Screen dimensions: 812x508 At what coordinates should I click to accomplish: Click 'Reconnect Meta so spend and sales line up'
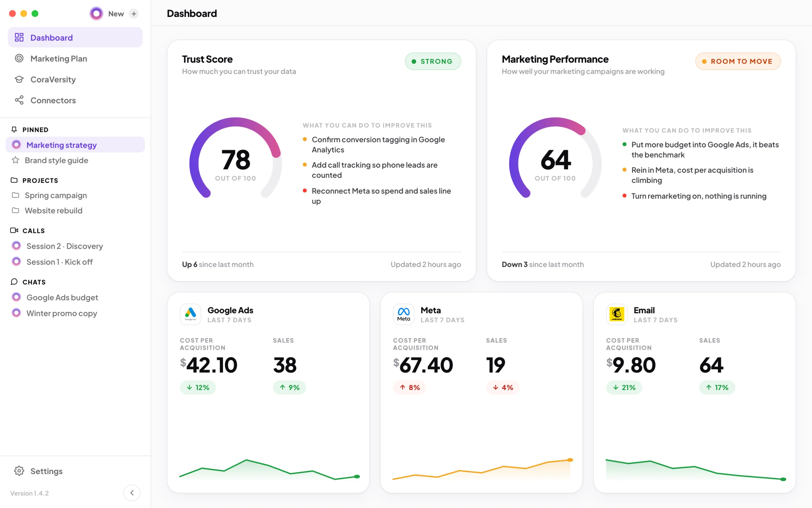coord(381,196)
